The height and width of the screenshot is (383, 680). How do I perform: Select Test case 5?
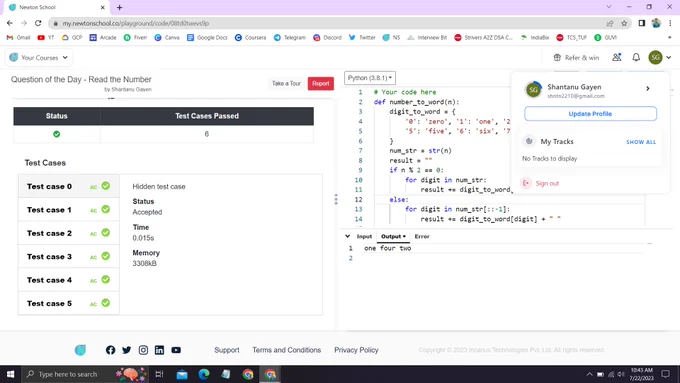69,304
